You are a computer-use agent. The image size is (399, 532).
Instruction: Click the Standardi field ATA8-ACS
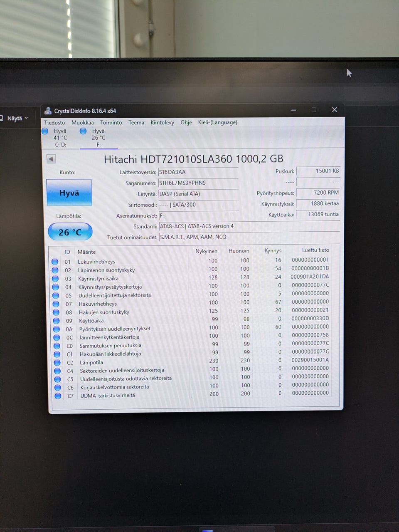249,226
